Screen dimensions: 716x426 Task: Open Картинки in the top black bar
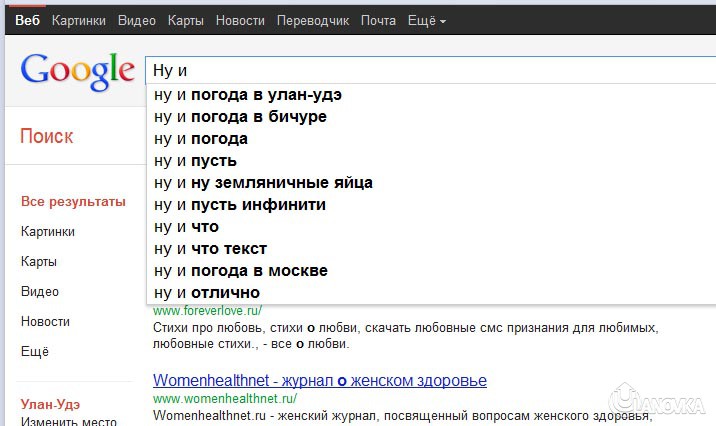79,21
